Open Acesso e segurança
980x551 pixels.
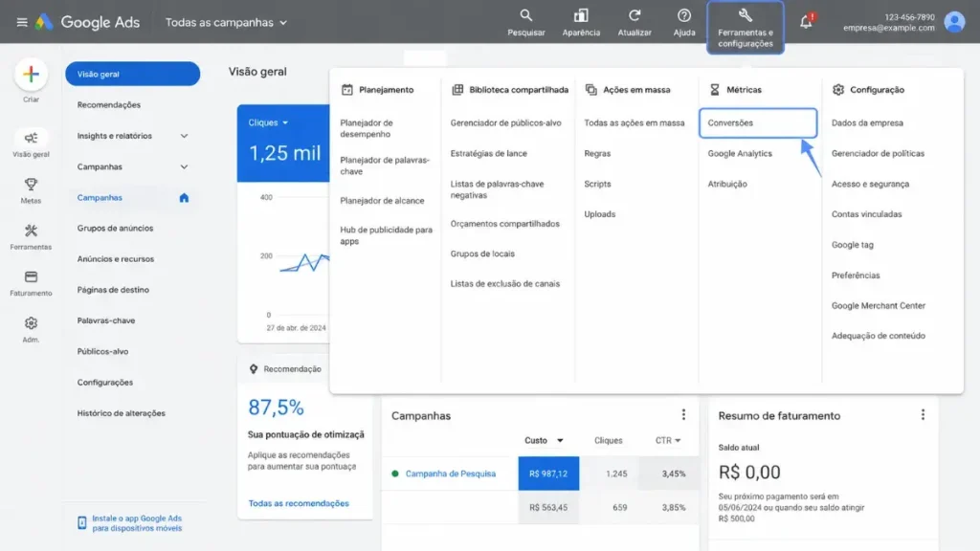coord(870,185)
